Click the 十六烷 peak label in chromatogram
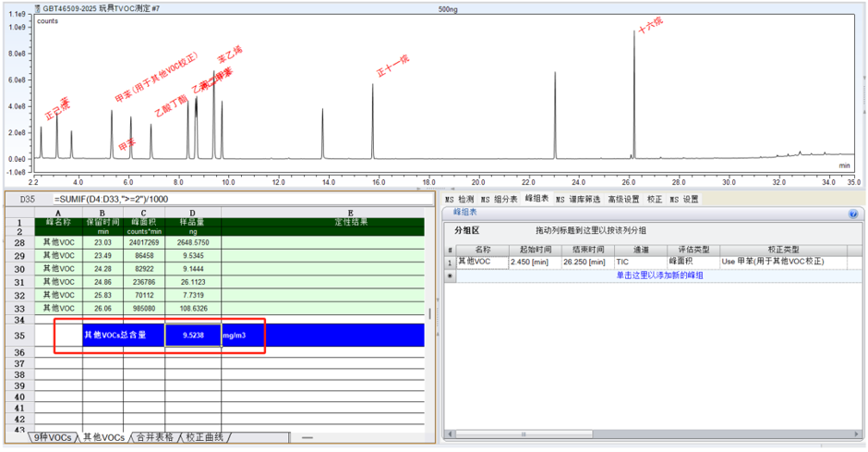 650,25
